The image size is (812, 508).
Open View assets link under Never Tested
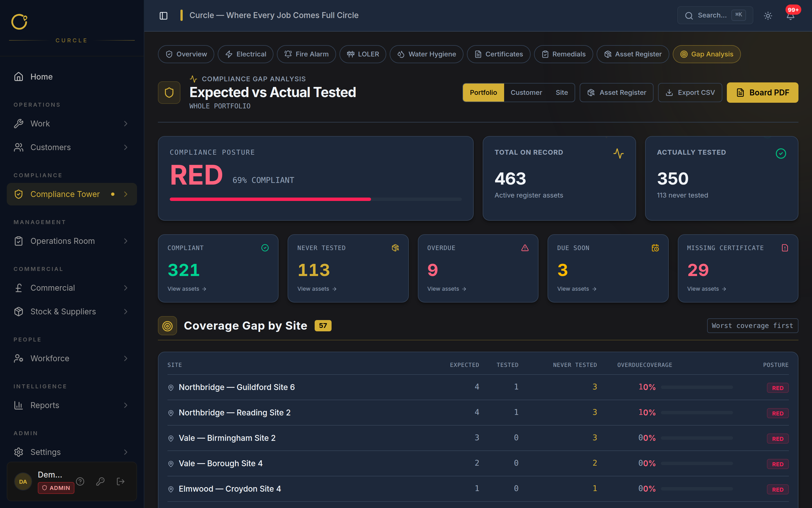[x=317, y=289]
